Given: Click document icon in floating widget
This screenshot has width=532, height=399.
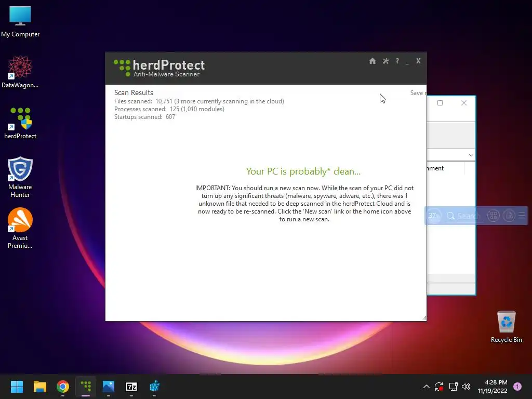Looking at the screenshot, I should pyautogui.click(x=509, y=216).
